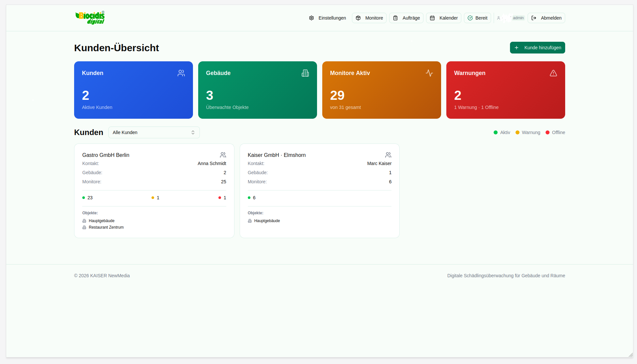Click the warning triangle icon on Warnungen card
The width and height of the screenshot is (637, 364).
point(553,73)
